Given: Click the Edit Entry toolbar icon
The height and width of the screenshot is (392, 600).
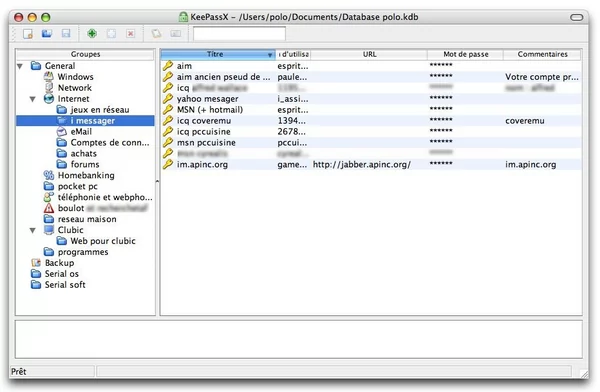Looking at the screenshot, I should [111, 34].
